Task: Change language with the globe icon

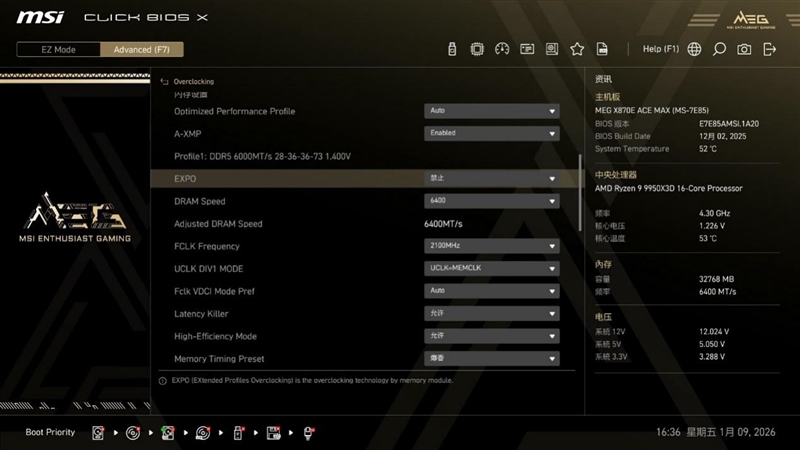Action: point(694,49)
